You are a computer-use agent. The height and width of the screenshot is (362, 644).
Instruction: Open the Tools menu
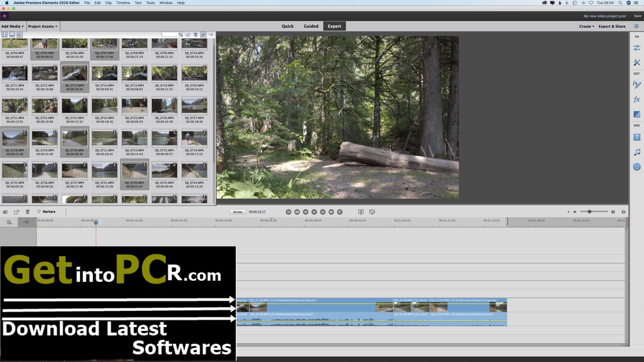(x=150, y=3)
